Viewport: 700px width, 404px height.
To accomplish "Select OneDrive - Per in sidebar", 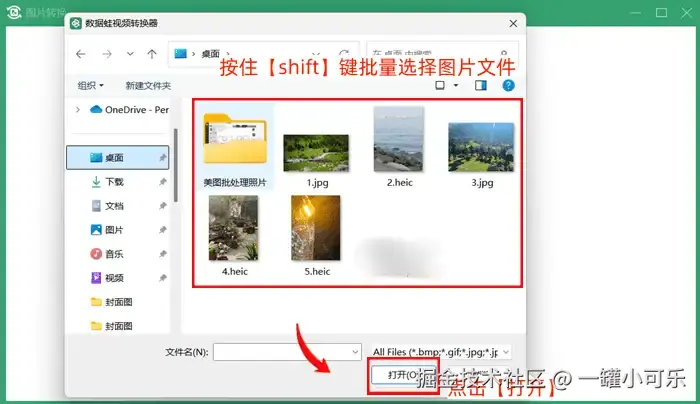I will click(129, 109).
